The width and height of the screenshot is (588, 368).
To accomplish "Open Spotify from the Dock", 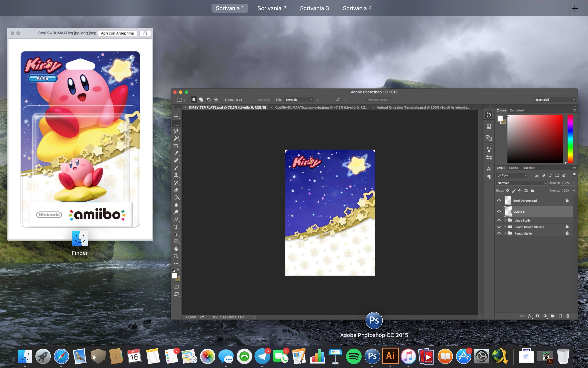I will (354, 357).
